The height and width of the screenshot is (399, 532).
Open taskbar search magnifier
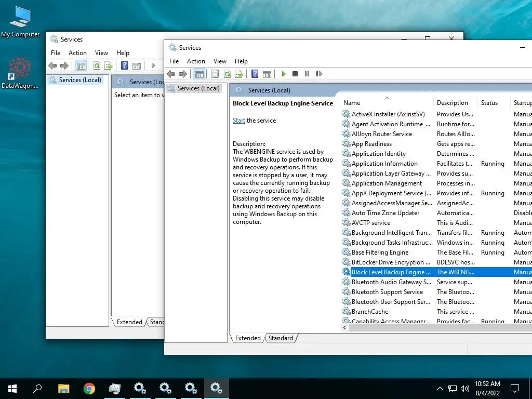(x=37, y=389)
